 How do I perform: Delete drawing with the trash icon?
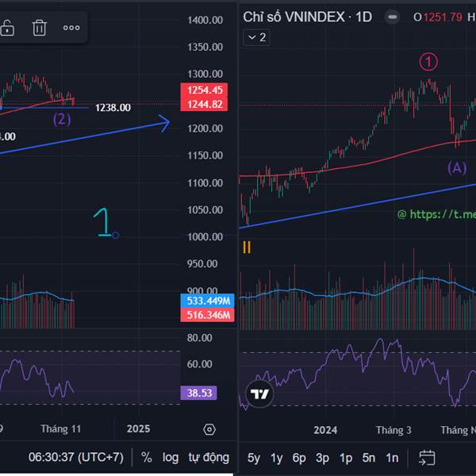pos(39,28)
